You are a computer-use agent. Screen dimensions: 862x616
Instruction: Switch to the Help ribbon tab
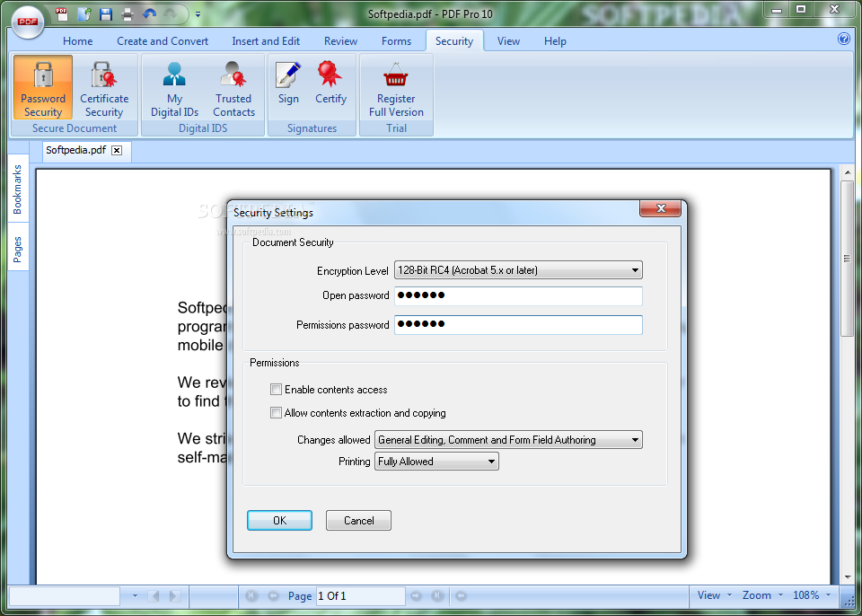(555, 40)
